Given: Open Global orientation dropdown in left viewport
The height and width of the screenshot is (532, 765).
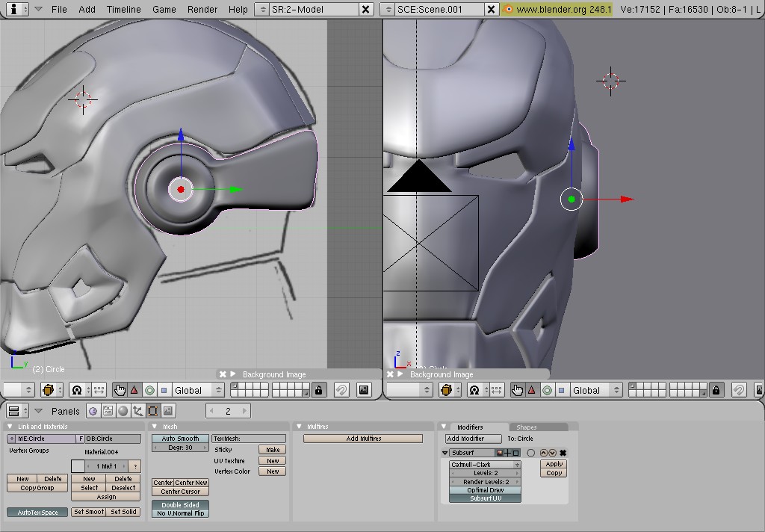Looking at the screenshot, I should 197,390.
